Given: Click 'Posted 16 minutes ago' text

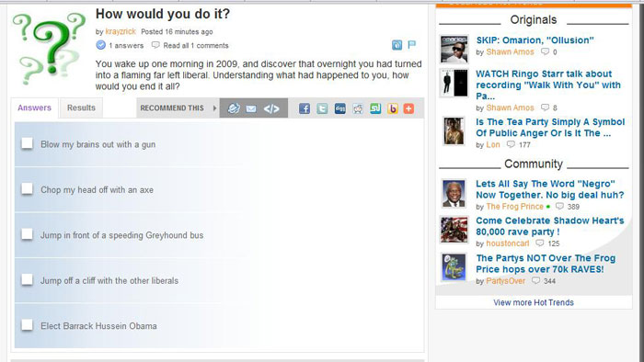Looking at the screenshot, I should (177, 31).
